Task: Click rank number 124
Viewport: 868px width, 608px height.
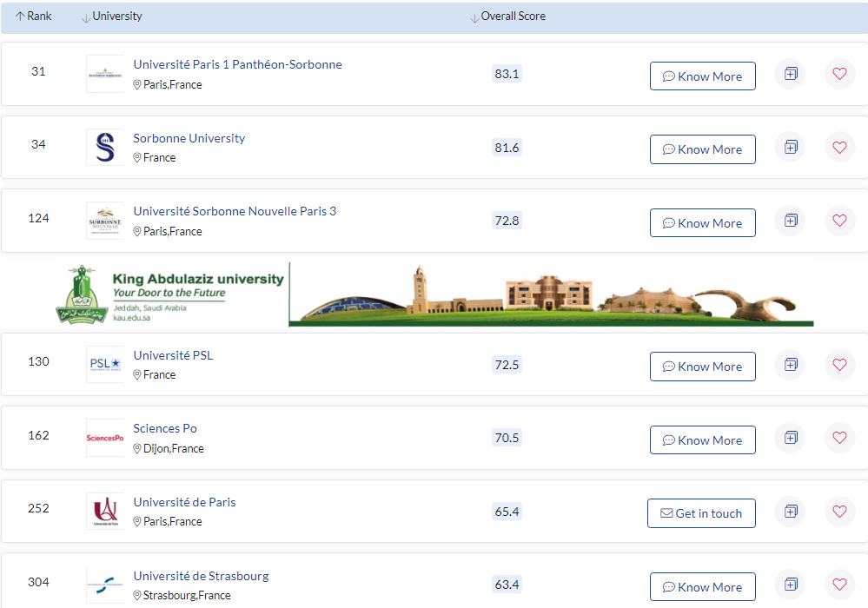Action: click(x=38, y=218)
